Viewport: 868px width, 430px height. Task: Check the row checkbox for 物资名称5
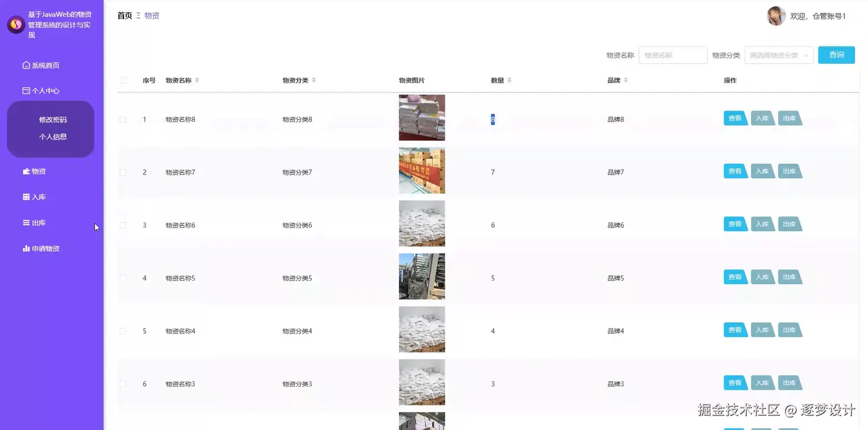123,278
